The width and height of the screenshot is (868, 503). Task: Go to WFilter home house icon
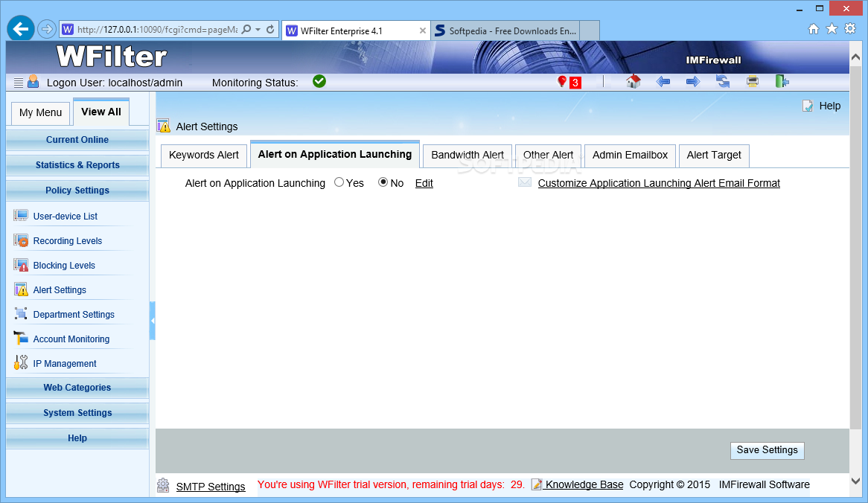(634, 81)
